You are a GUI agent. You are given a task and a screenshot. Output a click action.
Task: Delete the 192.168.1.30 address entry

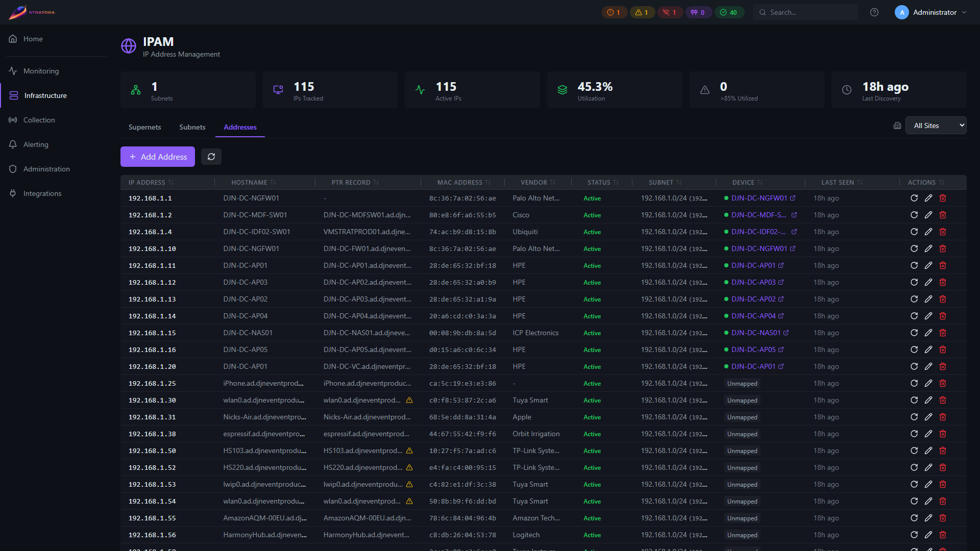pyautogui.click(x=943, y=400)
